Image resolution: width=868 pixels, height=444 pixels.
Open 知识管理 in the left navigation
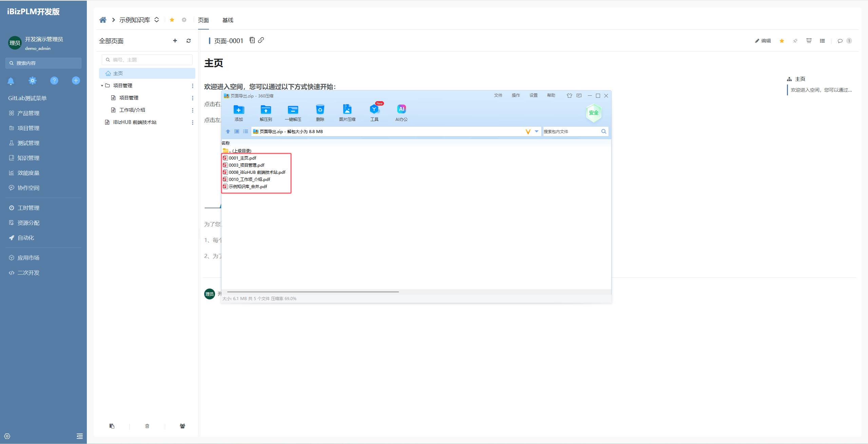[28, 158]
